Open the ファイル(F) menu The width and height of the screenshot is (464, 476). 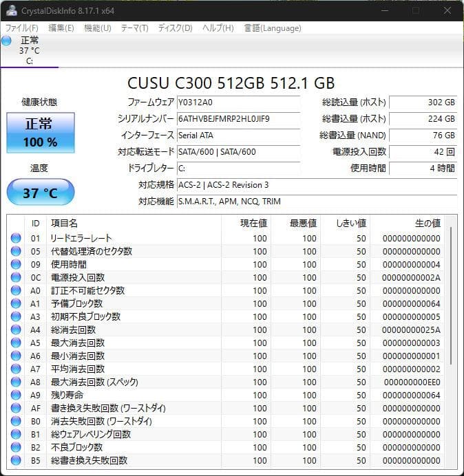point(22,28)
